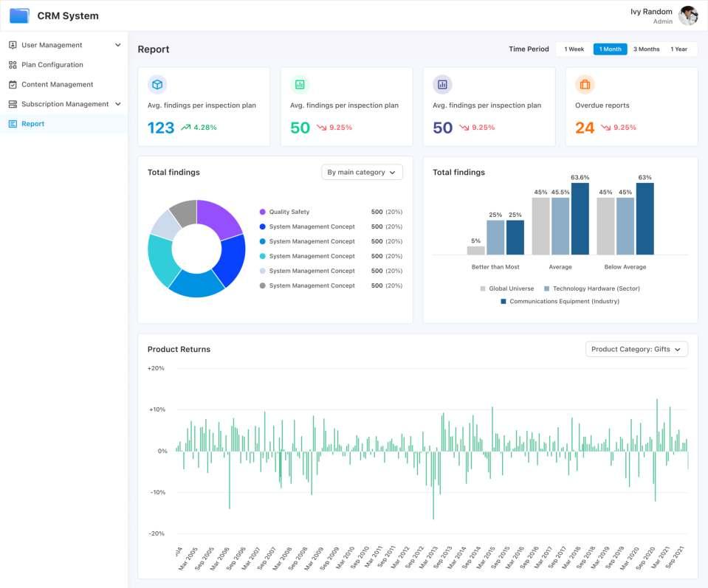Open the Plan Configuration menu item
This screenshot has height=588, width=708.
click(x=63, y=65)
